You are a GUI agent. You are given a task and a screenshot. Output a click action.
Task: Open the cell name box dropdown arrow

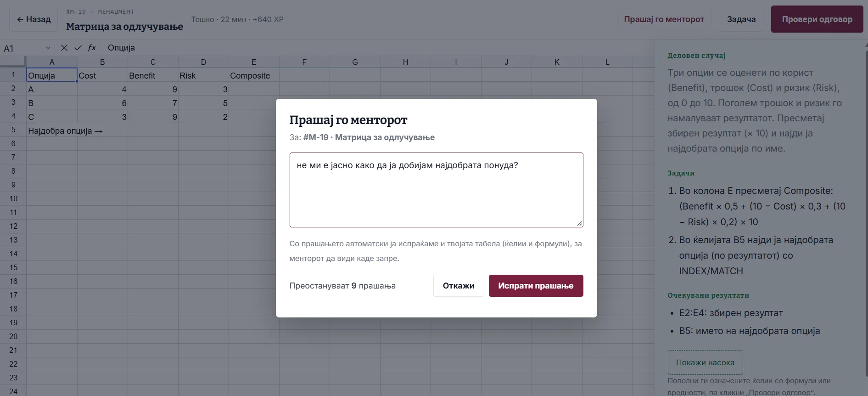48,48
